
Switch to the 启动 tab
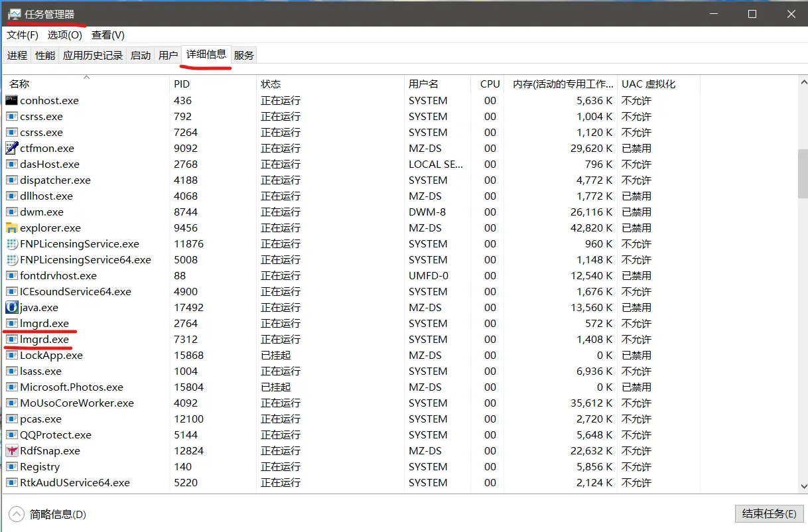(141, 56)
